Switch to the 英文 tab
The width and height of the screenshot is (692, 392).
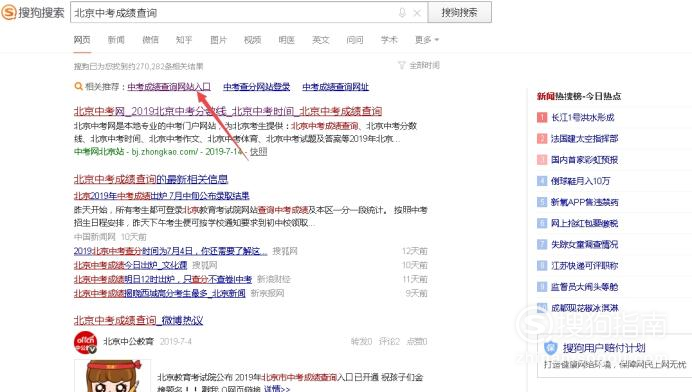(x=320, y=40)
